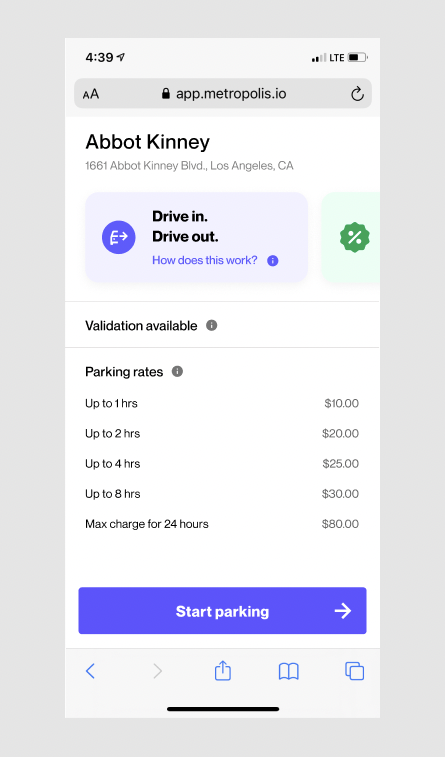This screenshot has width=445, height=757.
Task: Tap the Abbot Kinney address text
Action: tap(189, 166)
